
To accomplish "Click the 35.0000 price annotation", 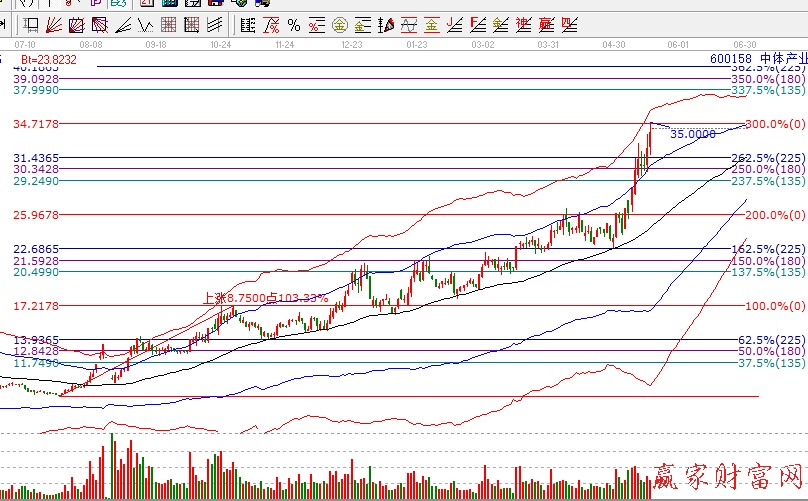I will pos(692,133).
